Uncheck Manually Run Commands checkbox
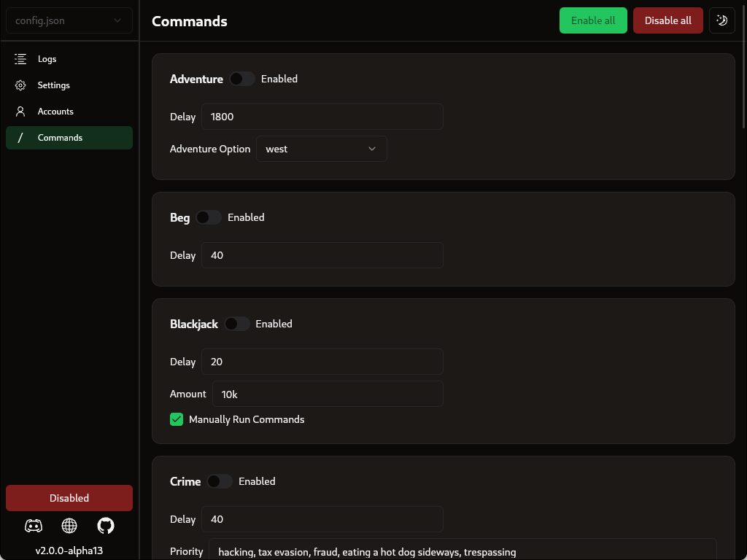The width and height of the screenshot is (747, 560). (x=177, y=419)
